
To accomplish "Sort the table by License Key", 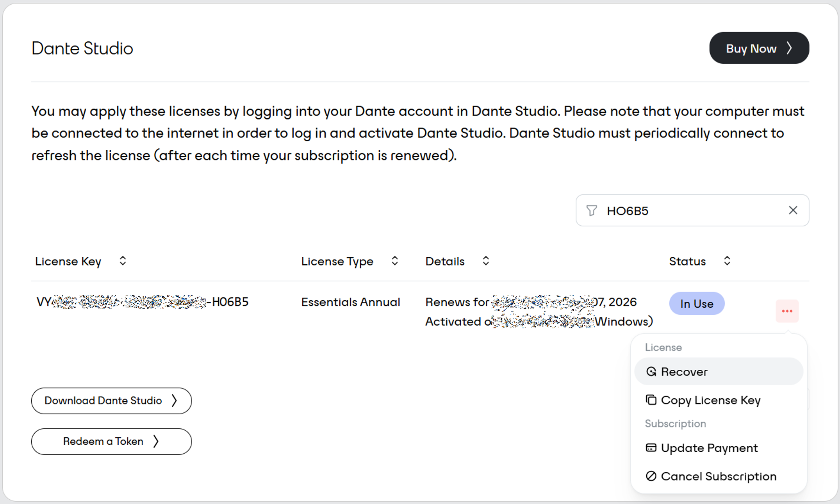I will (123, 261).
